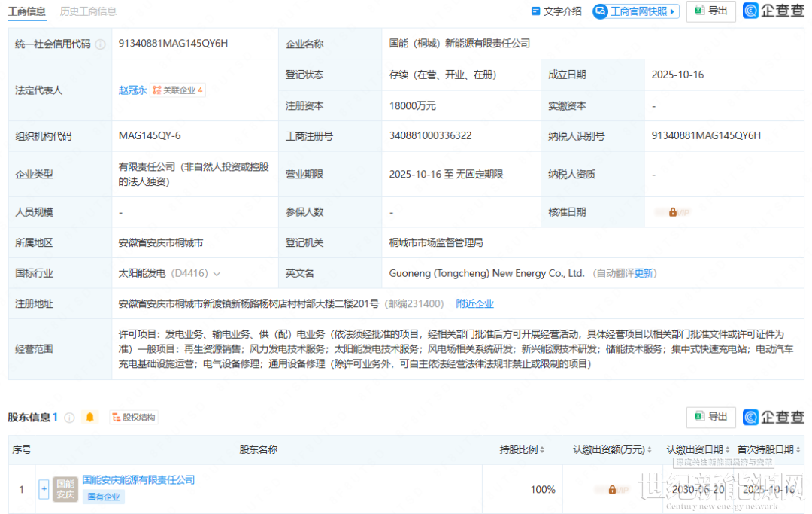812x514 pixels.
Task: Export business info with top 导出 button
Action: tap(710, 11)
